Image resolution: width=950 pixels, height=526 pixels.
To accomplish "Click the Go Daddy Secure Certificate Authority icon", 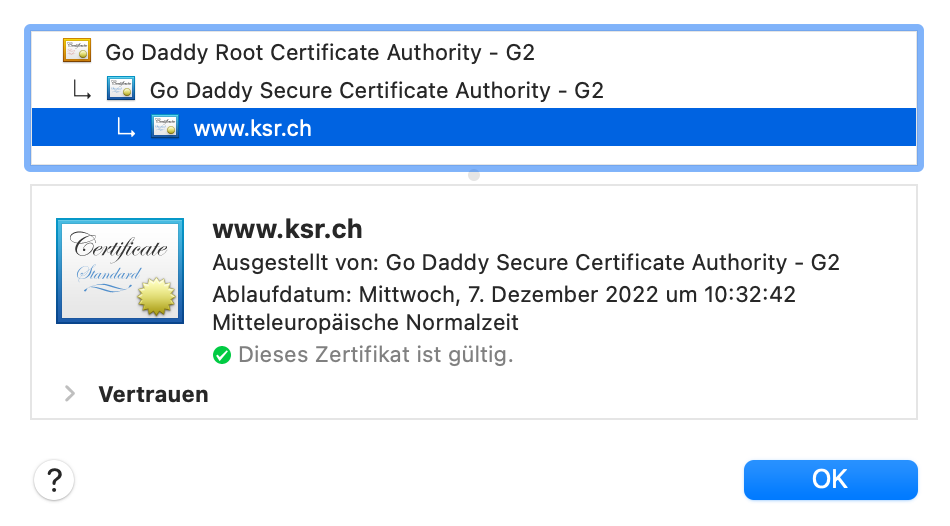I will [121, 90].
